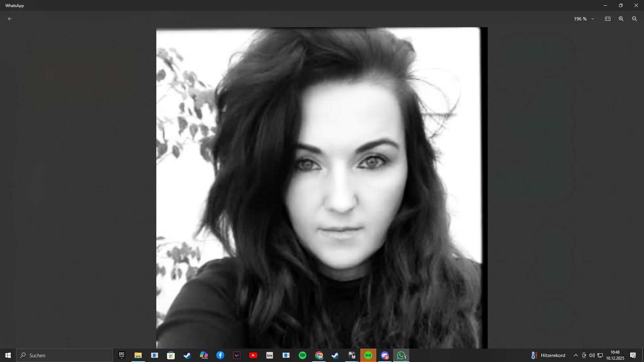Screen dimensions: 644x362
Task: Toggle the volume speaker tray icon
Action: pyautogui.click(x=592, y=355)
